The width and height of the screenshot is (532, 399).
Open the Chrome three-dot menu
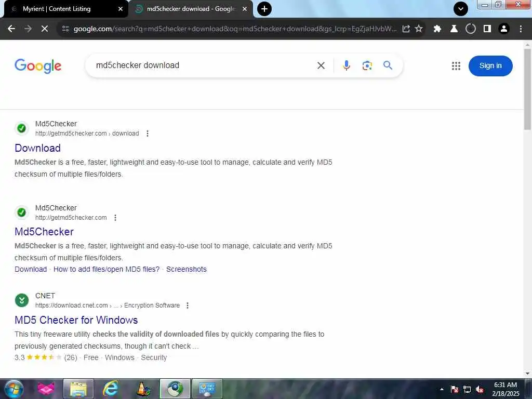tap(521, 29)
